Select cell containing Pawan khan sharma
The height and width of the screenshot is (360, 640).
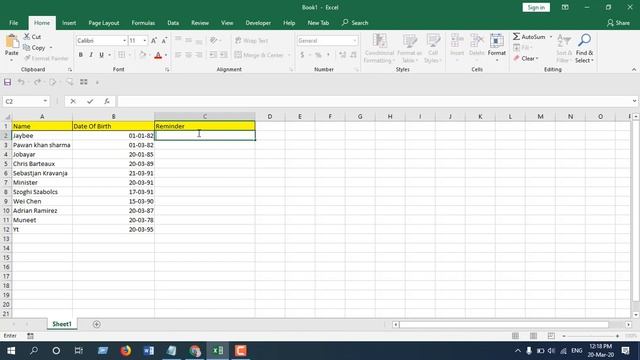coord(42,145)
